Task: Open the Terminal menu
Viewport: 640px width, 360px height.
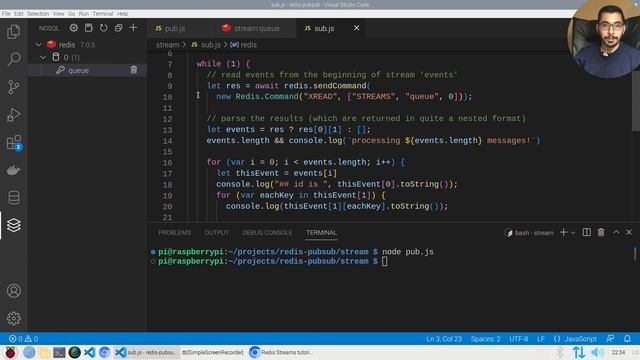Action: point(103,13)
